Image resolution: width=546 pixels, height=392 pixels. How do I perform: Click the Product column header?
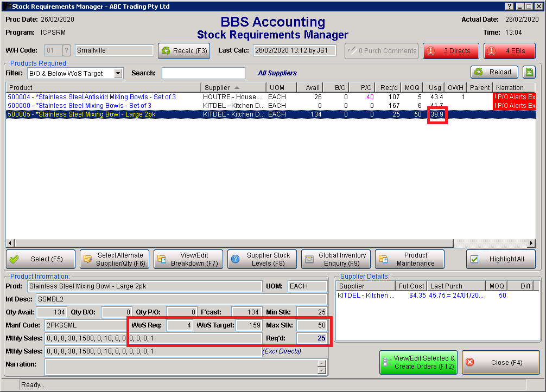(x=103, y=87)
